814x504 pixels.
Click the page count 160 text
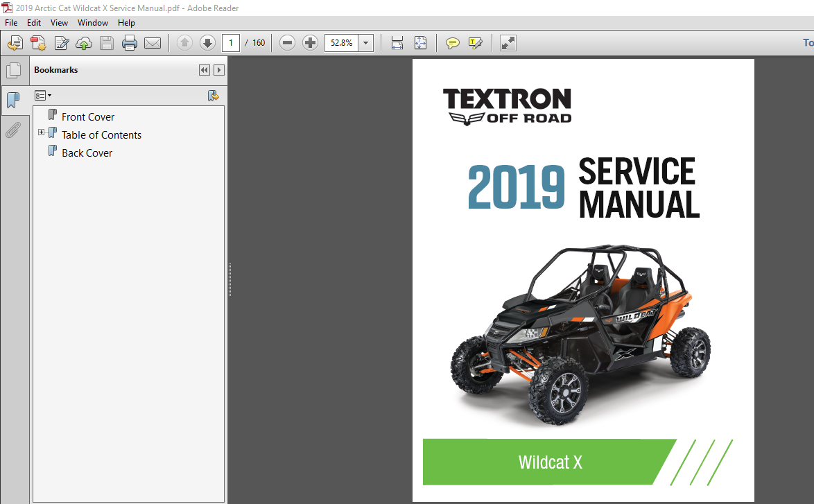259,43
